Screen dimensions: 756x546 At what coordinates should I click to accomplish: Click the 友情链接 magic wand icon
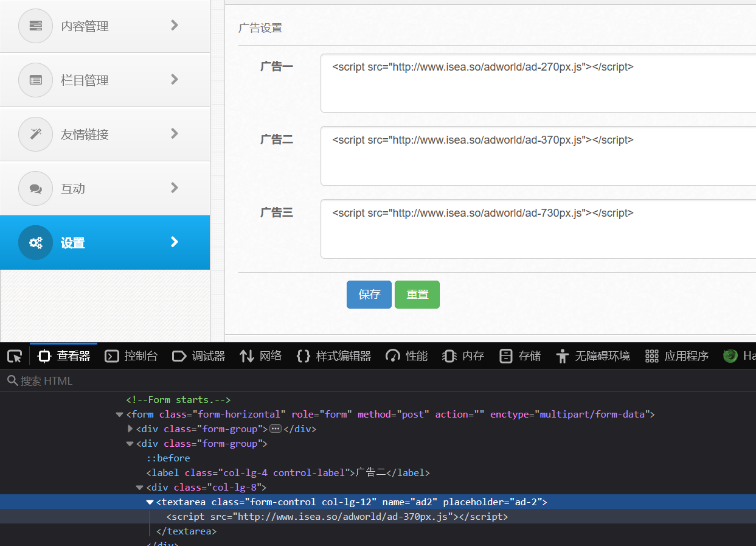pyautogui.click(x=36, y=134)
